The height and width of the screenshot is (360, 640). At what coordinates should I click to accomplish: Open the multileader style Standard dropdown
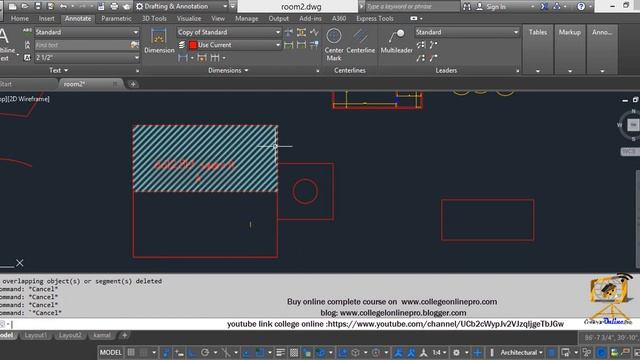[467, 32]
